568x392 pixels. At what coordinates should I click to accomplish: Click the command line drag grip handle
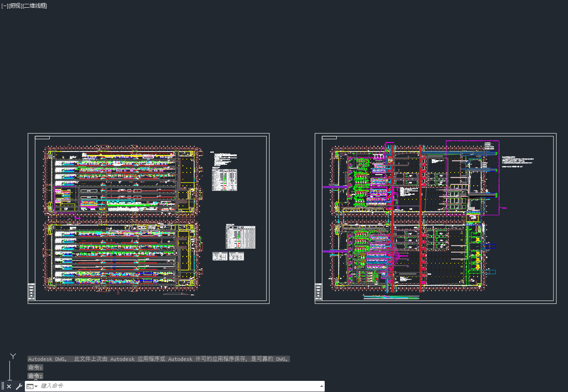coord(3,386)
